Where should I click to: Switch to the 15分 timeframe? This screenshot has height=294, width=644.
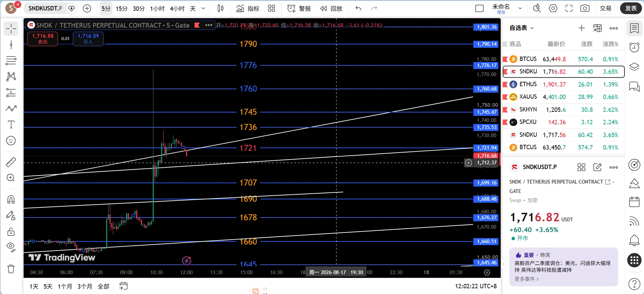[122, 8]
